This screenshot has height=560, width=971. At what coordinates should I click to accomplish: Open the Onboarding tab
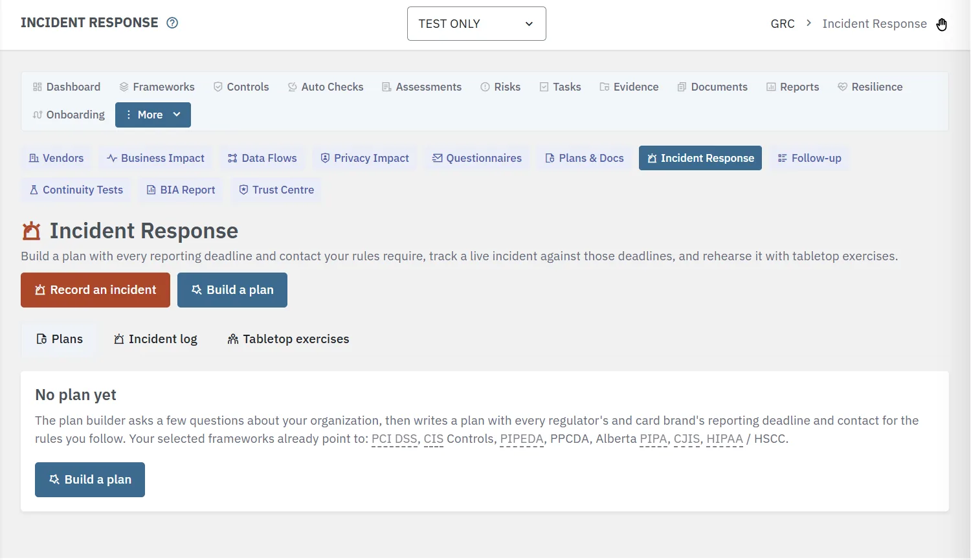tap(69, 115)
